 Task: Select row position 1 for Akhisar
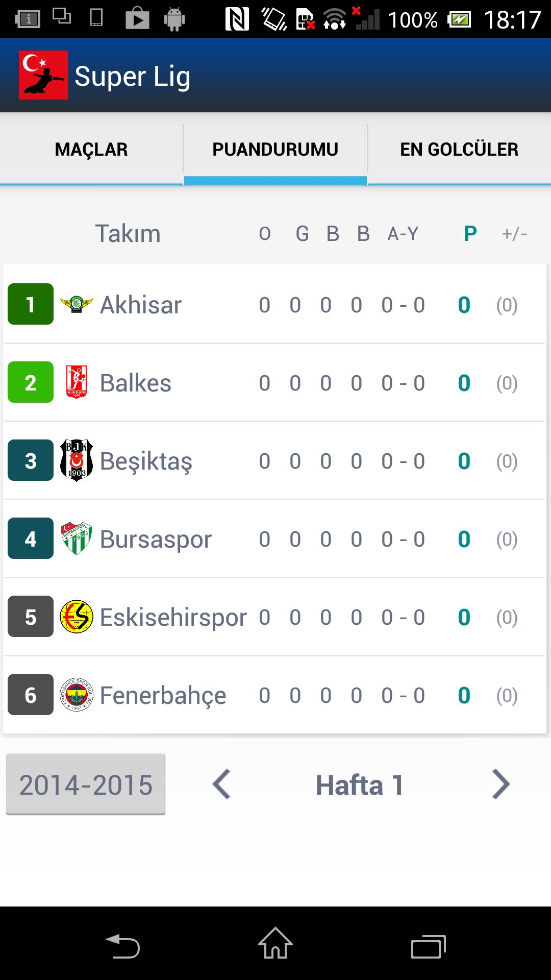coord(30,305)
